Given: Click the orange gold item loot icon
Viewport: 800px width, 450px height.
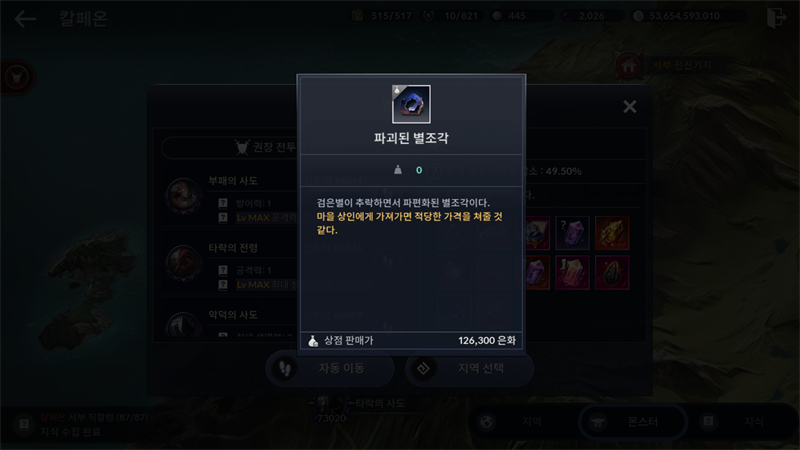Looking at the screenshot, I should pyautogui.click(x=612, y=233).
